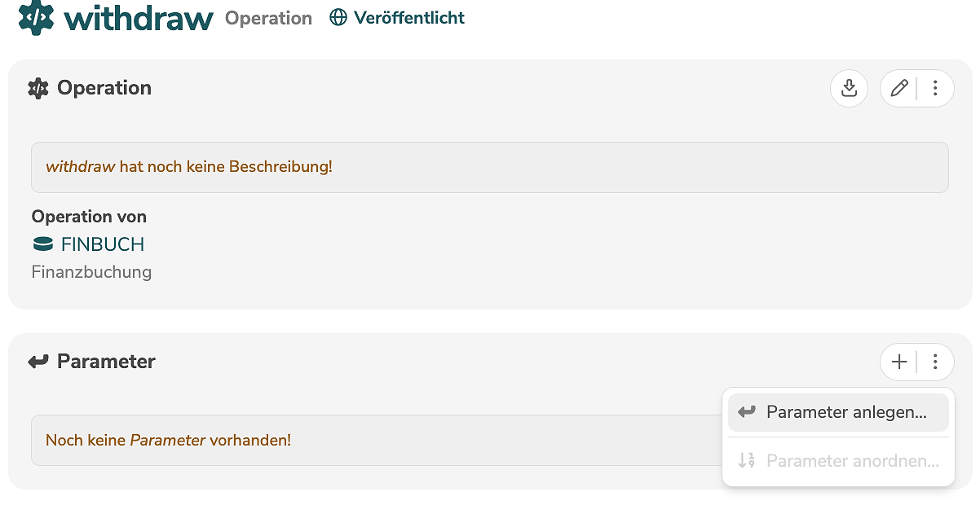
Task: Click the "Operation von" label
Action: point(89,217)
